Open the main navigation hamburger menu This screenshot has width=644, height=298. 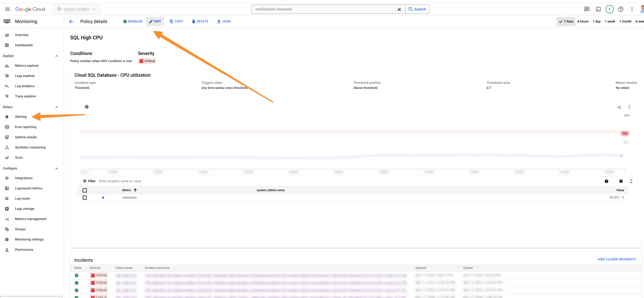point(7,9)
